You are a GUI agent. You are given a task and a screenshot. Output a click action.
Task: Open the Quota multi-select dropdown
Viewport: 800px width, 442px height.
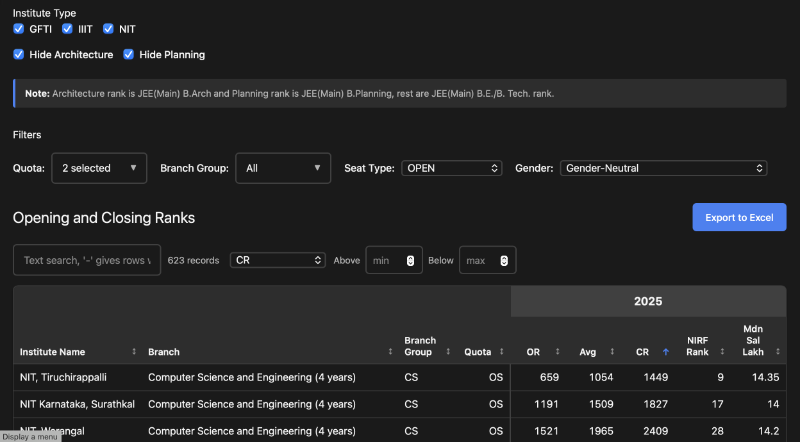click(99, 168)
